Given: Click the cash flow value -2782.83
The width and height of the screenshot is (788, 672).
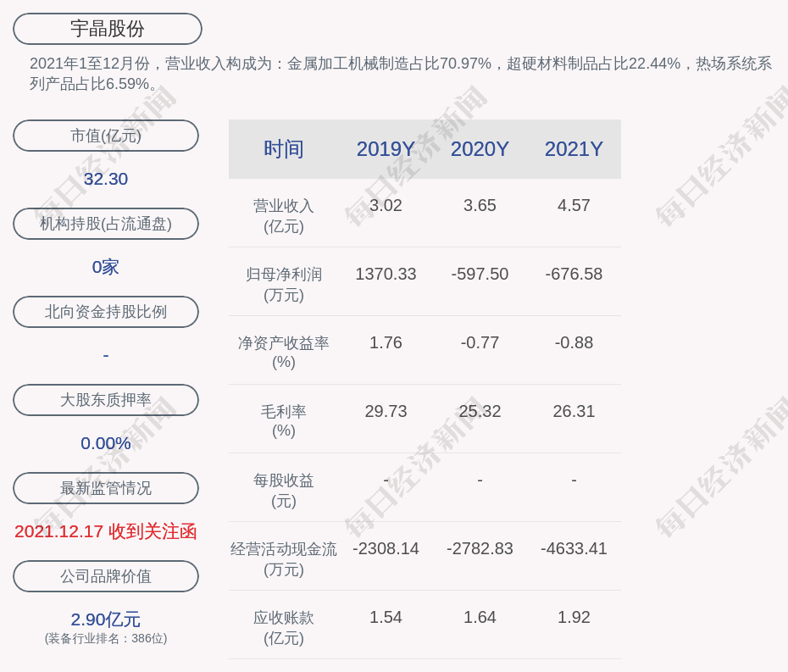Looking at the screenshot, I should click(480, 548).
